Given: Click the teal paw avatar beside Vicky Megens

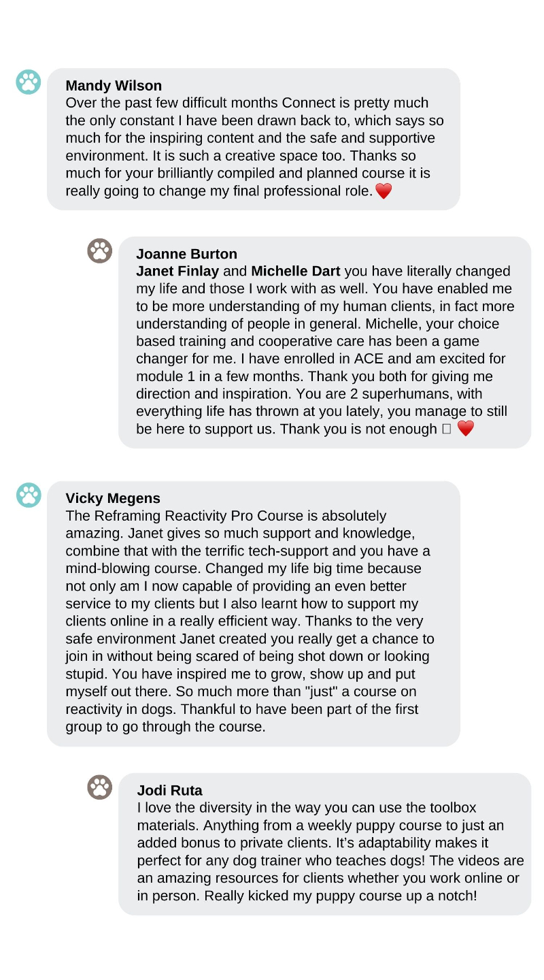Looking at the screenshot, I should pyautogui.click(x=29, y=495).
